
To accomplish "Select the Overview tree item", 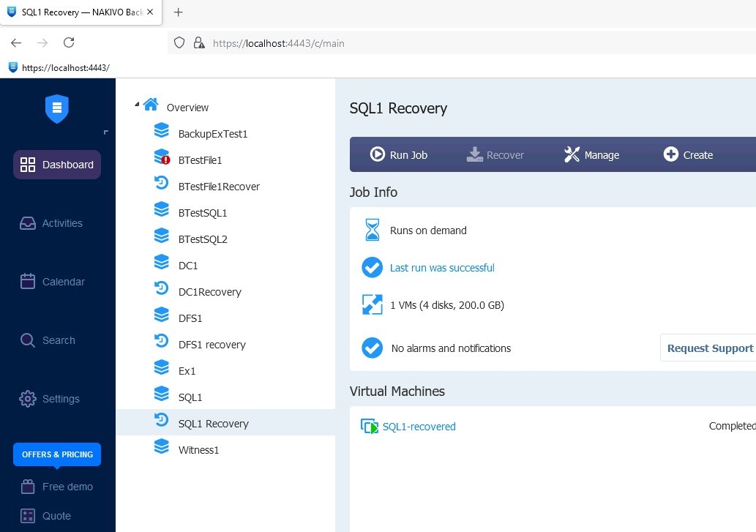I will coord(187,108).
